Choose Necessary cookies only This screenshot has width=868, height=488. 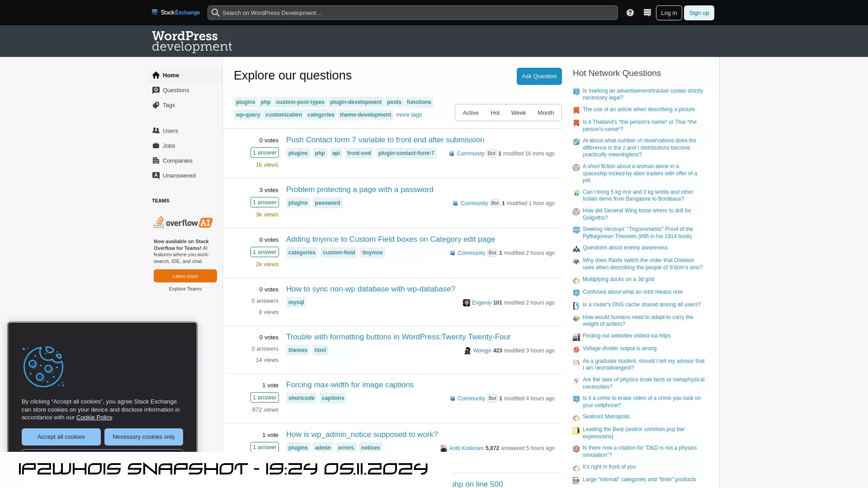coord(144,437)
